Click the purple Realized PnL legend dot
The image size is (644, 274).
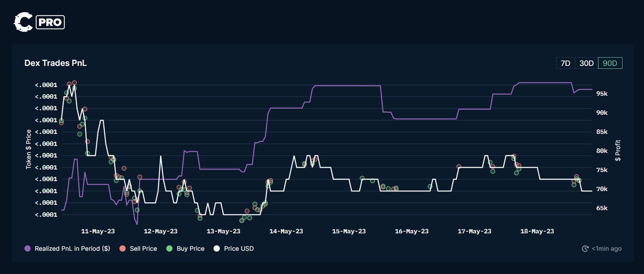pyautogui.click(x=28, y=249)
